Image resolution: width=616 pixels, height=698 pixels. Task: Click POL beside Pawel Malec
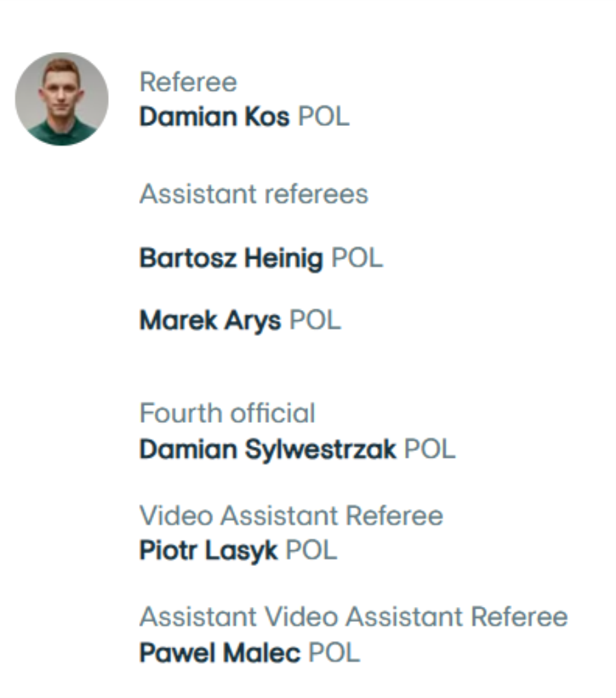point(333,652)
